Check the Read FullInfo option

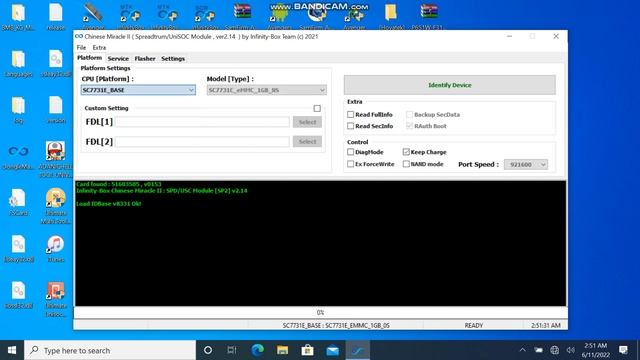(x=351, y=114)
